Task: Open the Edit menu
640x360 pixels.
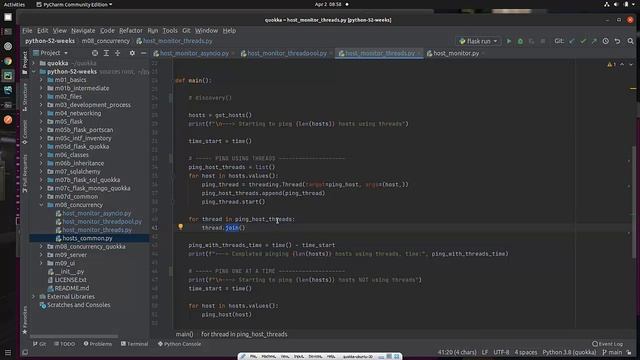Action: click(x=42, y=31)
